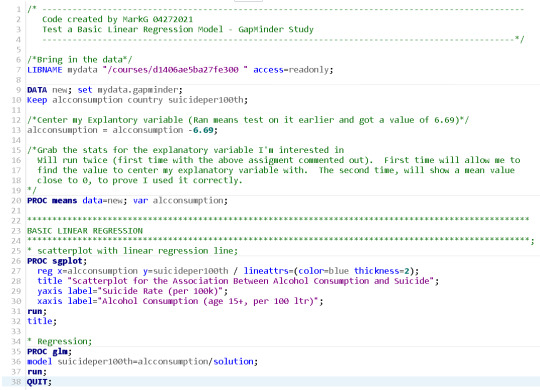Click the QUIT statement on line 38
The height and width of the screenshot is (390, 540).
39,382
